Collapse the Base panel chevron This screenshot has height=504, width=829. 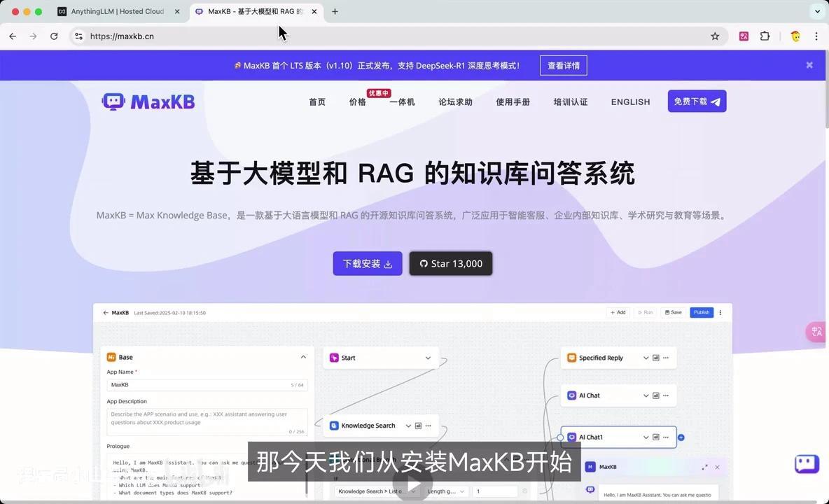click(303, 357)
